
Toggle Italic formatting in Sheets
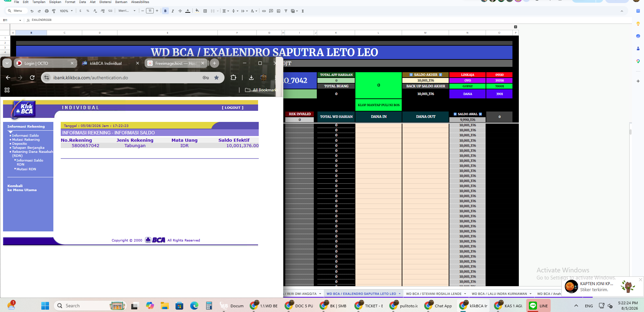pos(172,11)
